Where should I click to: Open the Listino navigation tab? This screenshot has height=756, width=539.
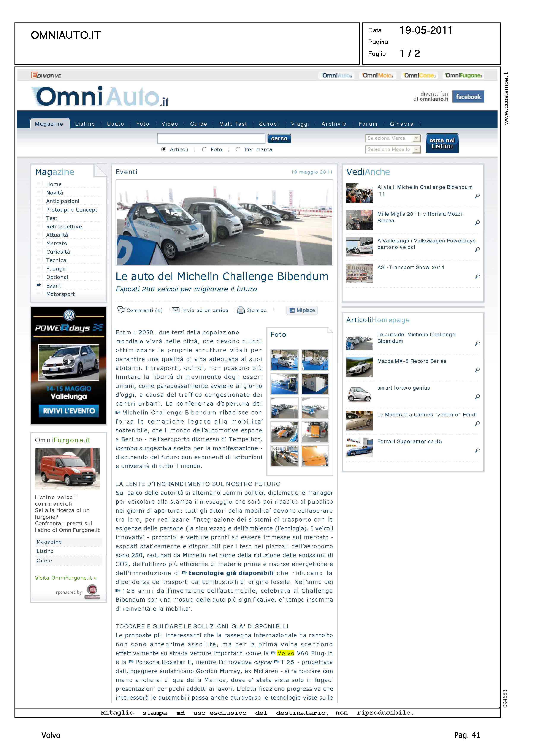[85, 124]
